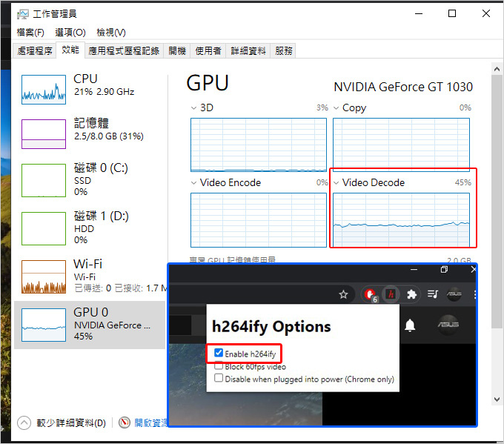
Task: Click the NVIDIA GeForce GT 1030 label
Action: pyautogui.click(x=403, y=87)
